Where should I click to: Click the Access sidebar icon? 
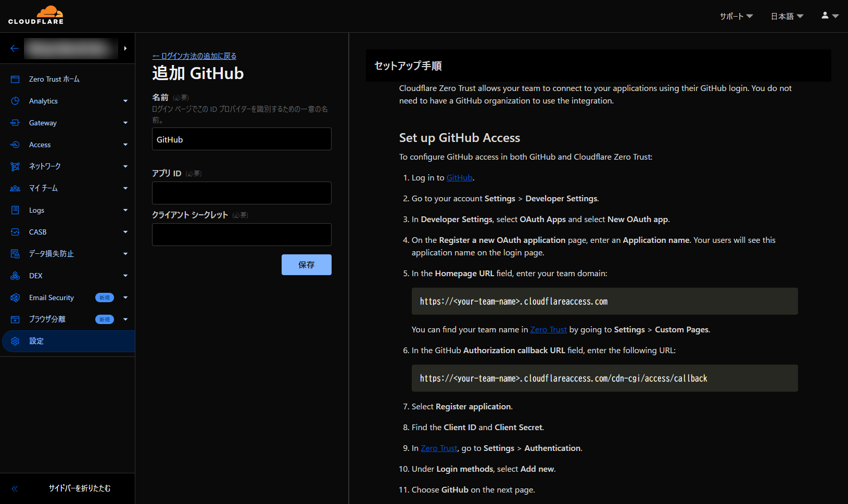[15, 145]
